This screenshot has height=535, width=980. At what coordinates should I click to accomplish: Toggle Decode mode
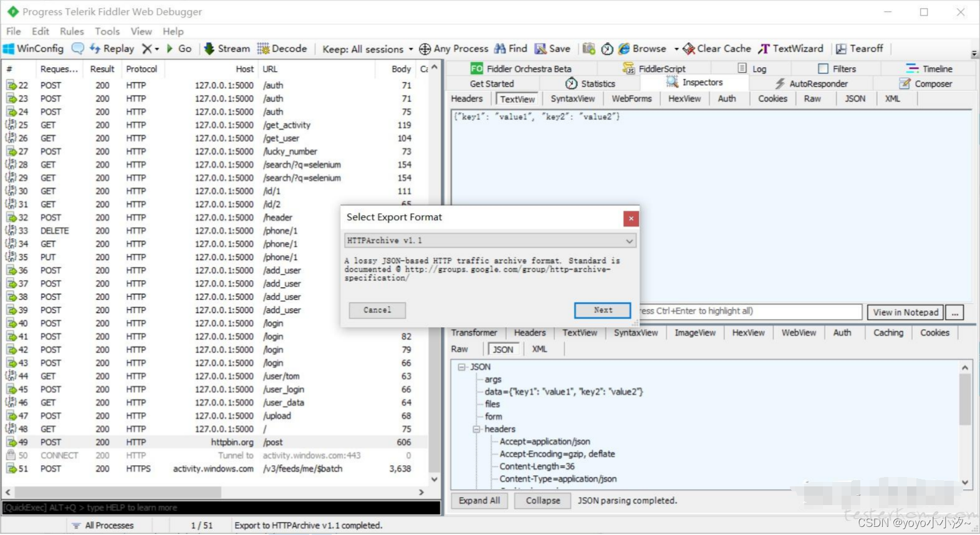[x=282, y=49]
